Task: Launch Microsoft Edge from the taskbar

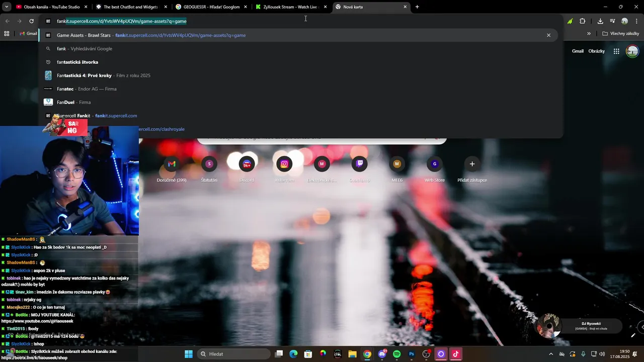Action: [x=294, y=354]
